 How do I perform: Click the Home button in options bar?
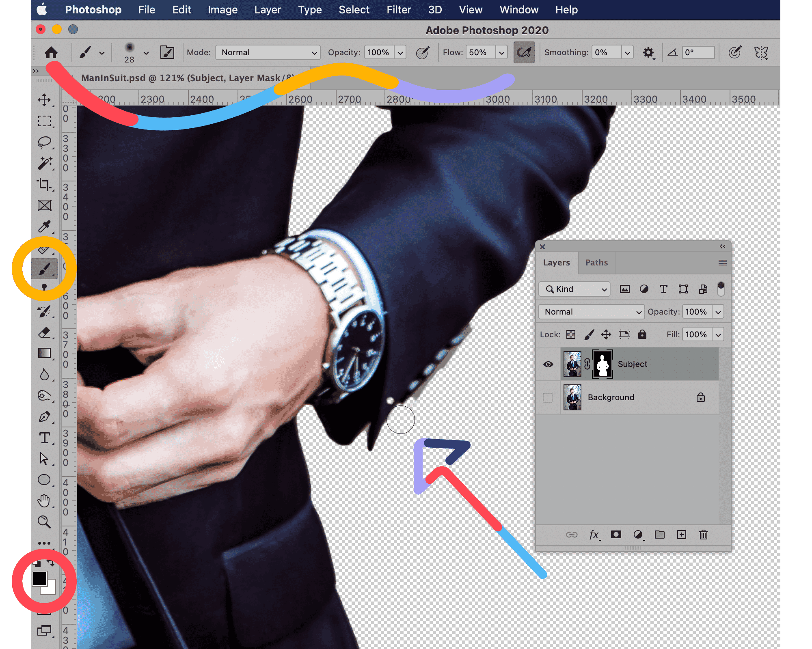point(51,52)
